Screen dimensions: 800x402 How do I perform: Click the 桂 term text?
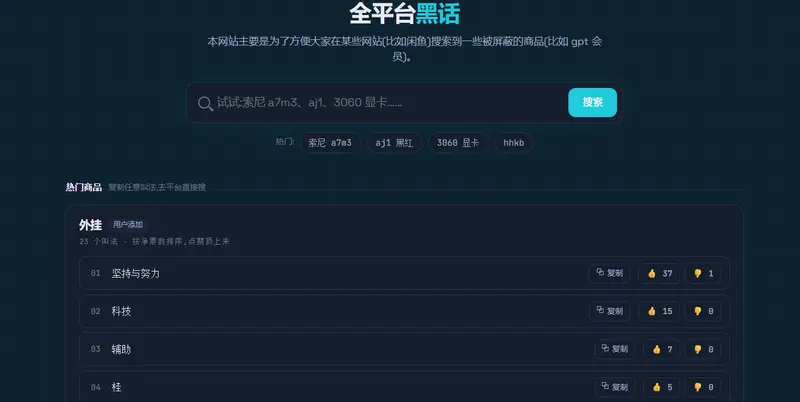[117, 387]
